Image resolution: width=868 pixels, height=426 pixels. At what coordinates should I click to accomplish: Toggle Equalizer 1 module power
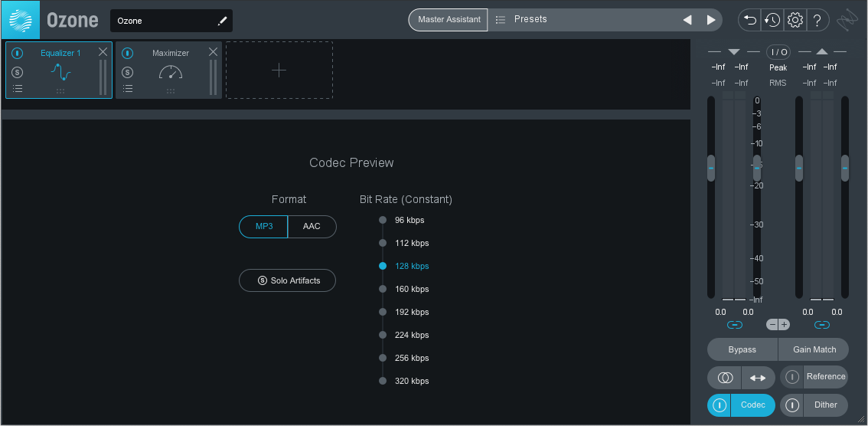pos(18,53)
